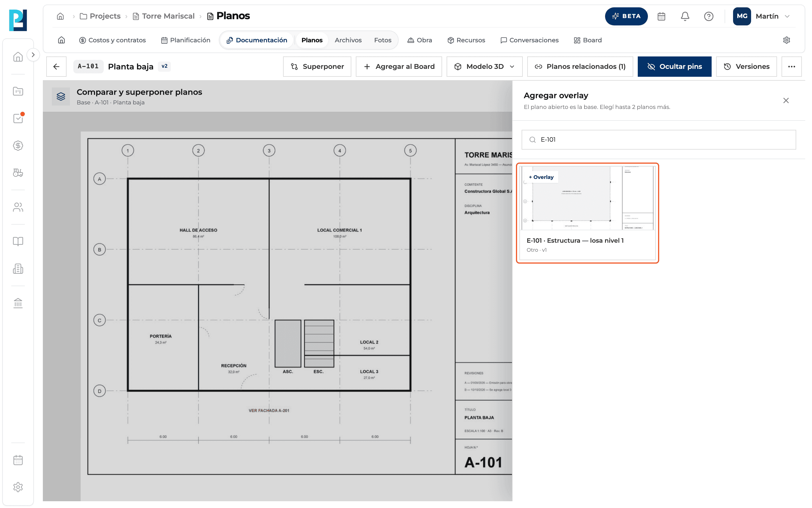Image resolution: width=812 pixels, height=508 pixels.
Task: Toggle Ocultar pins button
Action: (x=674, y=67)
